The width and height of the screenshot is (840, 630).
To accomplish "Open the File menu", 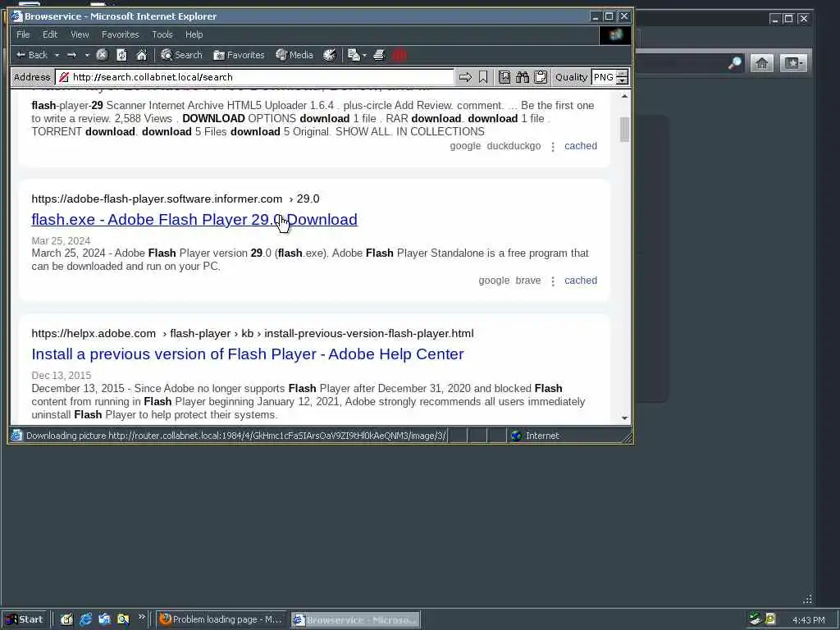I will click(23, 34).
